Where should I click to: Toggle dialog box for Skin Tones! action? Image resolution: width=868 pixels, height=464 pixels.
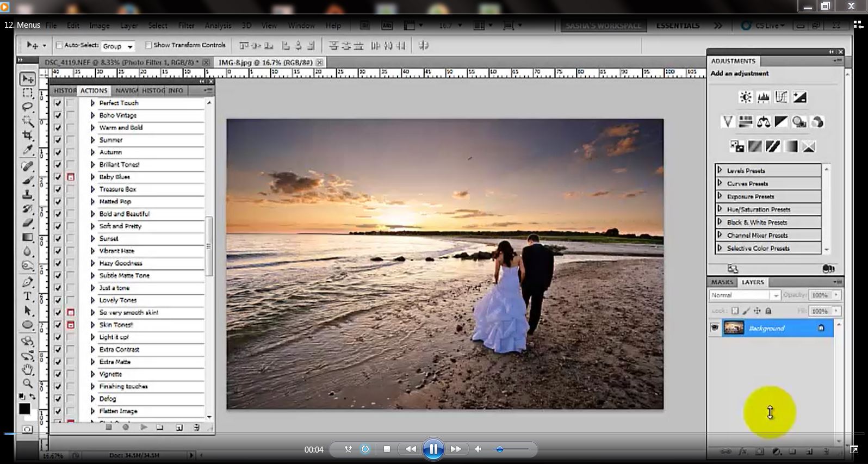coord(71,325)
